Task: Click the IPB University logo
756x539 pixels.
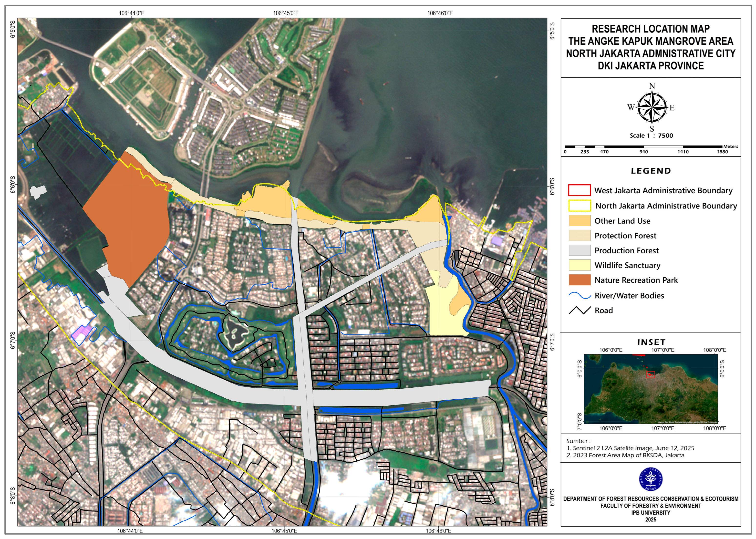Action: (651, 479)
